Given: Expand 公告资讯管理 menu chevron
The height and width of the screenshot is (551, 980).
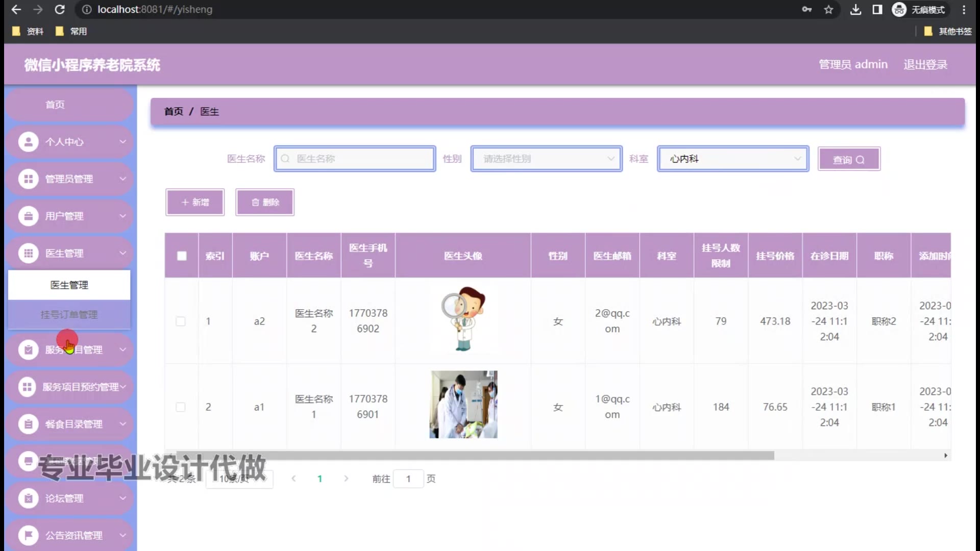Looking at the screenshot, I should [122, 535].
